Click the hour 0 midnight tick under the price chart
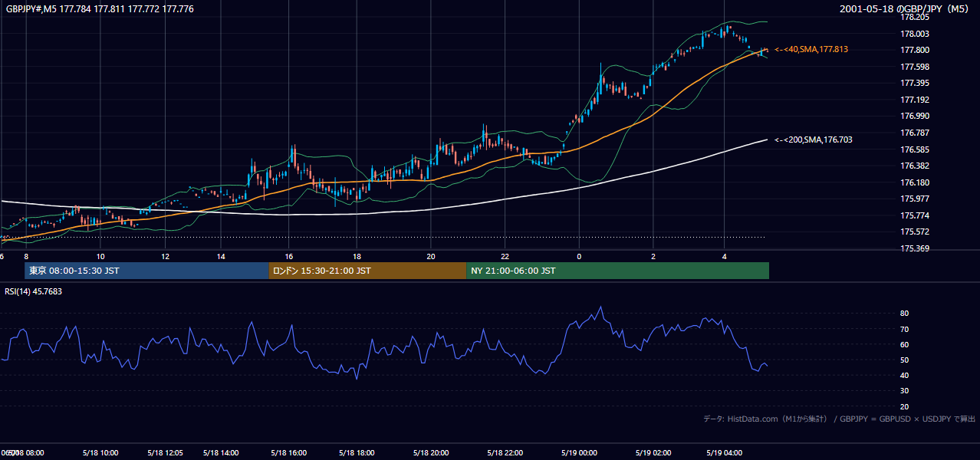 579,256
